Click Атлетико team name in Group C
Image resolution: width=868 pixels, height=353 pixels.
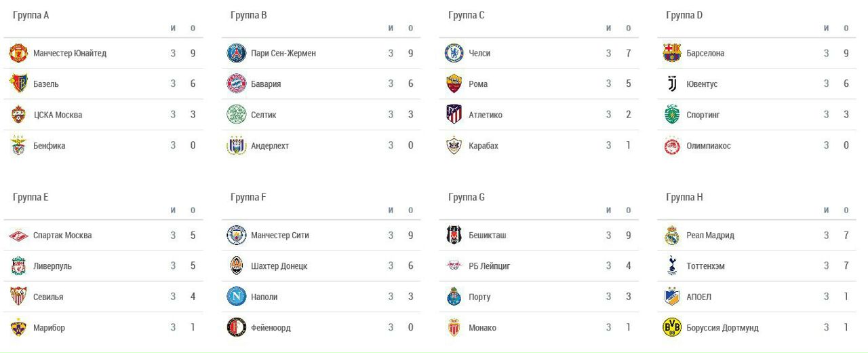point(486,115)
